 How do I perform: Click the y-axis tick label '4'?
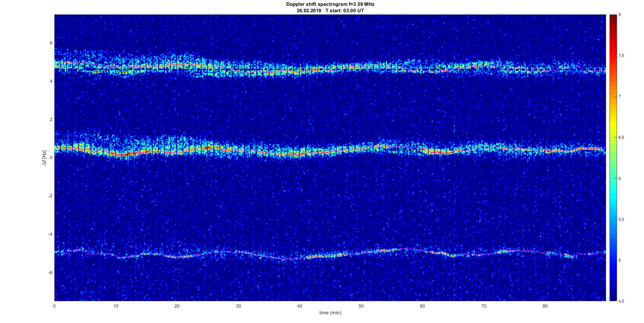pyautogui.click(x=51, y=81)
